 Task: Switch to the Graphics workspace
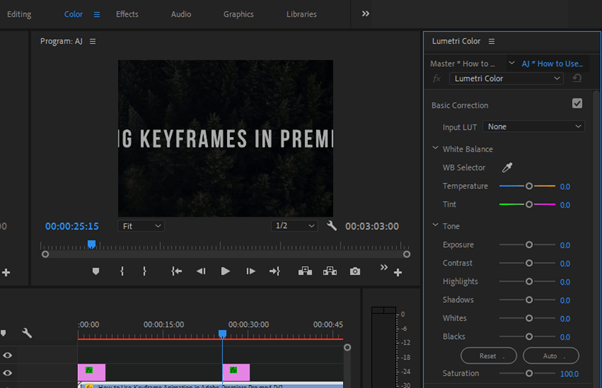(238, 14)
